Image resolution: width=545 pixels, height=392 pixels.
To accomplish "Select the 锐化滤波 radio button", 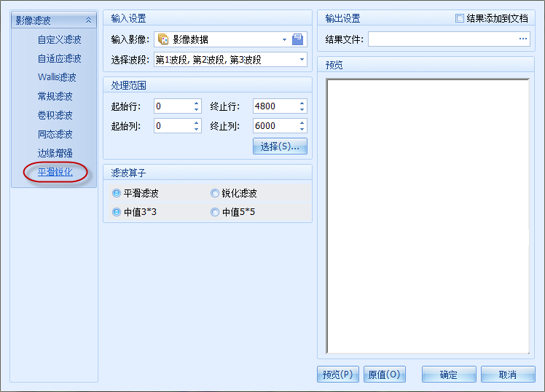I will tap(215, 193).
